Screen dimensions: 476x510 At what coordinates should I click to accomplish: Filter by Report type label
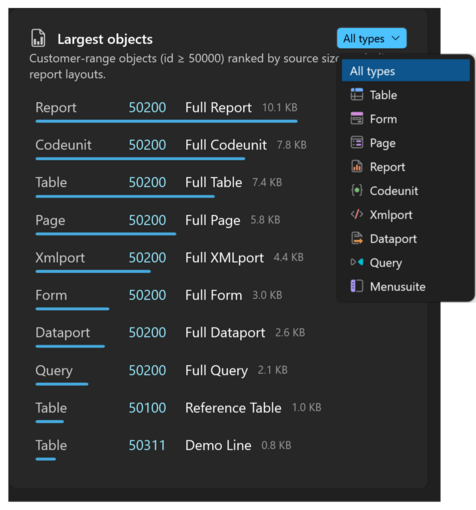coord(387,167)
